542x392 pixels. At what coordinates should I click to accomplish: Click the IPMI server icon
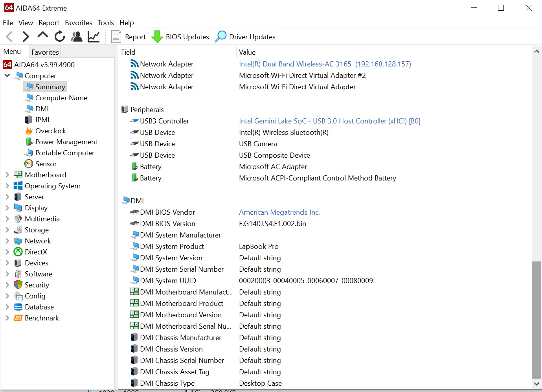pos(29,120)
